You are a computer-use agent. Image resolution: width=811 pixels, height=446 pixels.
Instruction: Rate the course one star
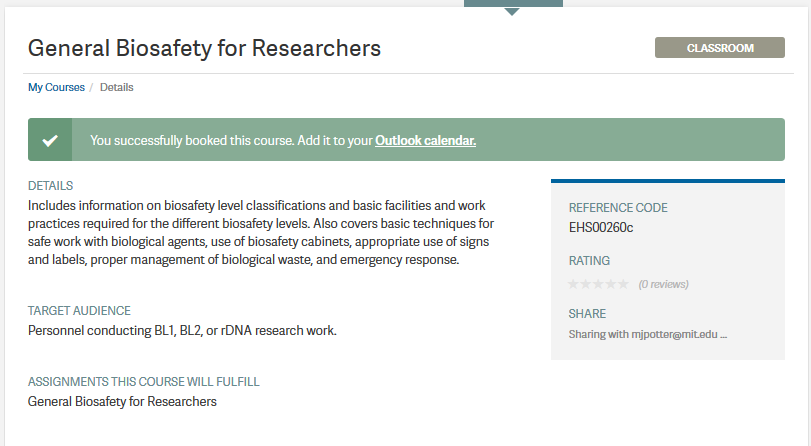(573, 284)
